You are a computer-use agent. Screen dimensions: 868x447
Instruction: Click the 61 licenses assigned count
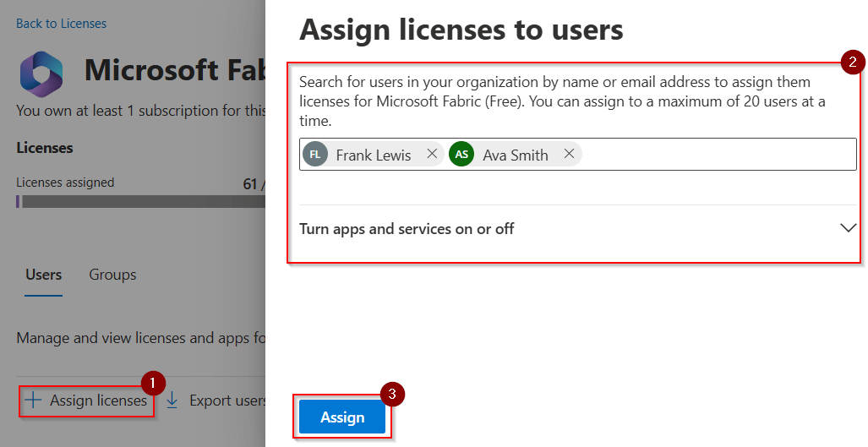point(250,183)
